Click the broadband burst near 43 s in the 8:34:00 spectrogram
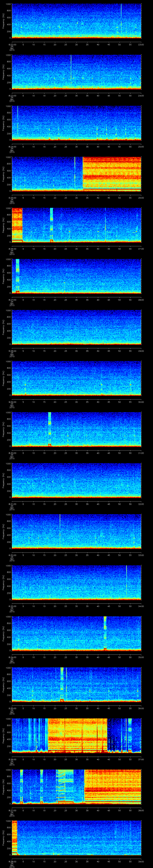Image resolution: width=153 pixels, height=868 pixels. (105, 633)
